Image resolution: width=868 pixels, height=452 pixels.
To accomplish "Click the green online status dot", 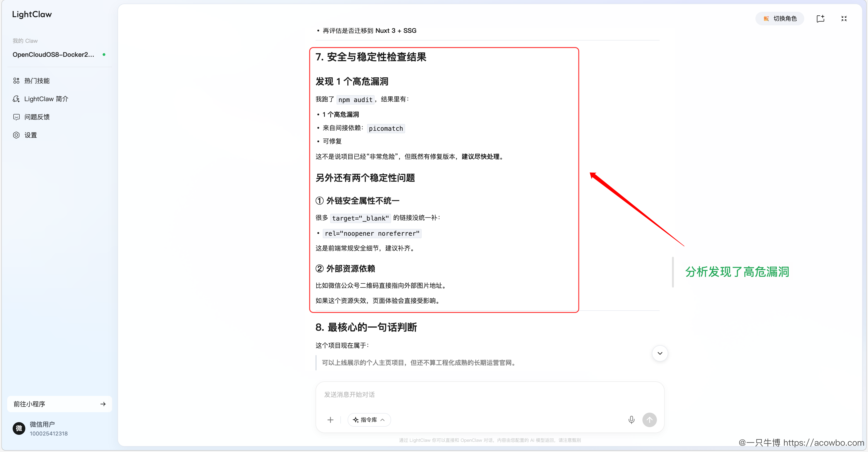I will [x=104, y=55].
